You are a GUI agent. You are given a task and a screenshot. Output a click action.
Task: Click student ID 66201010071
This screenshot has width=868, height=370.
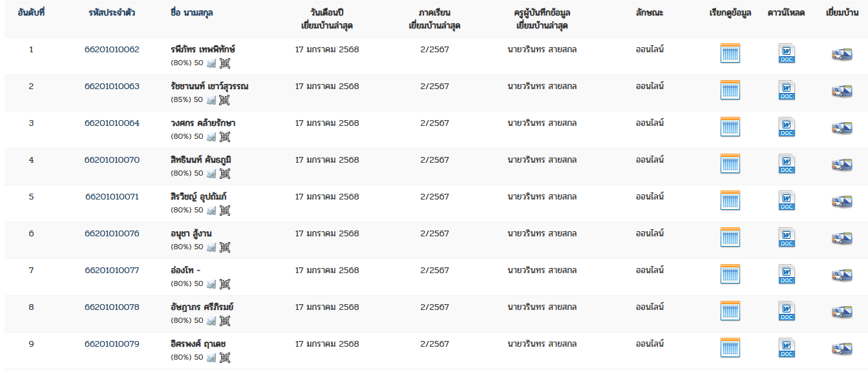pyautogui.click(x=112, y=196)
